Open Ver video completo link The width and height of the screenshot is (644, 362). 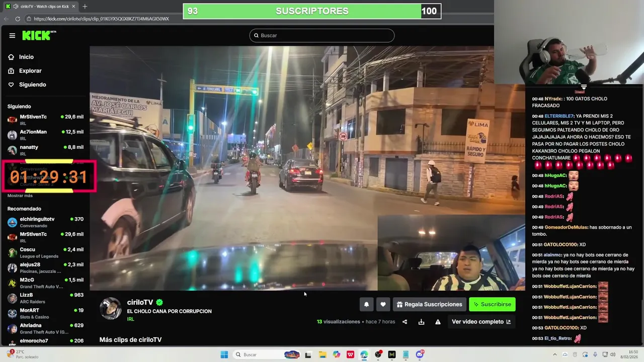(x=481, y=322)
